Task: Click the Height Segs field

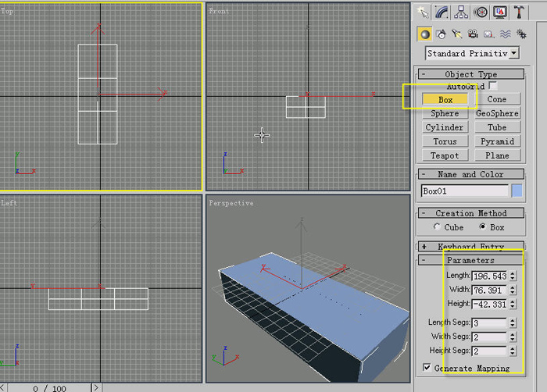Action: [489, 351]
